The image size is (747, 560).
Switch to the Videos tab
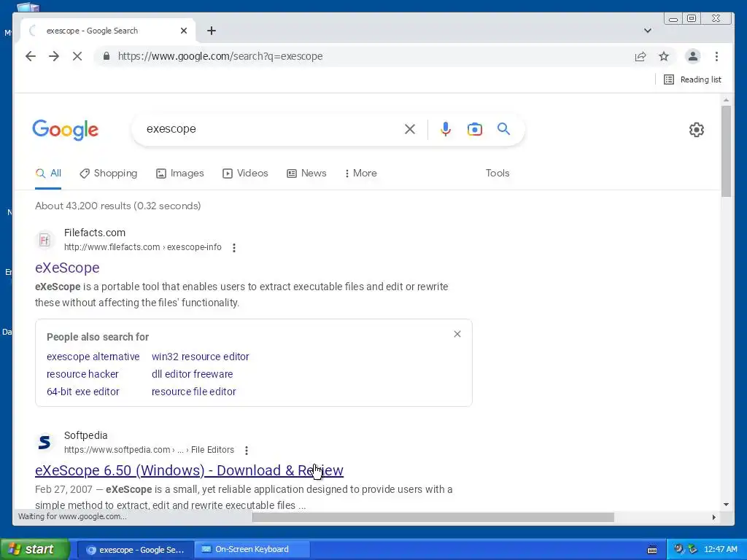245,174
